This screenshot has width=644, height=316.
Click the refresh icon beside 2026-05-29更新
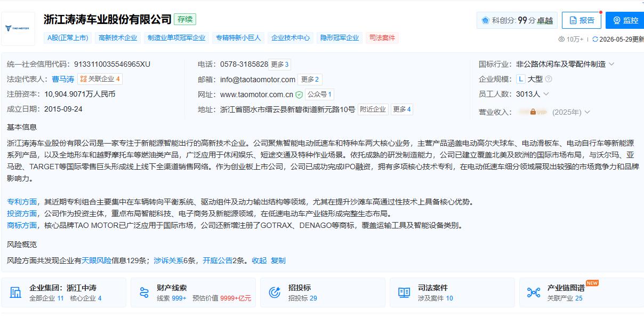[x=595, y=39]
